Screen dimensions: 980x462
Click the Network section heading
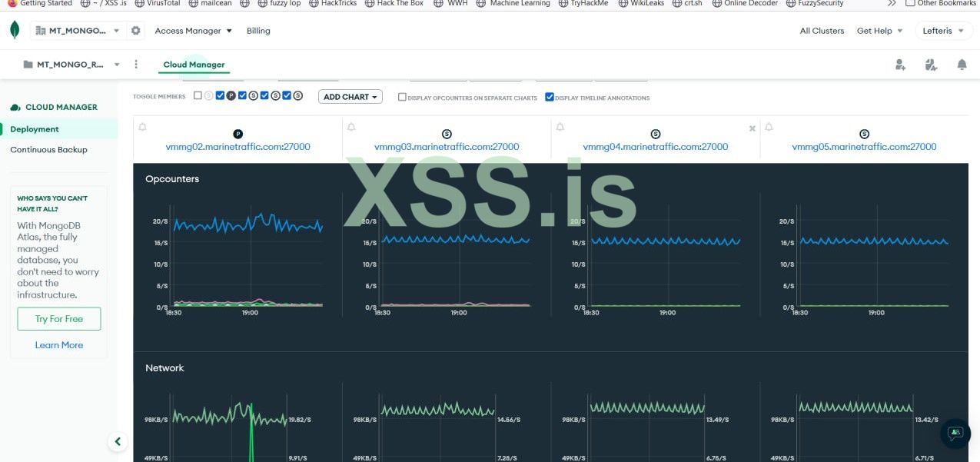tap(164, 368)
